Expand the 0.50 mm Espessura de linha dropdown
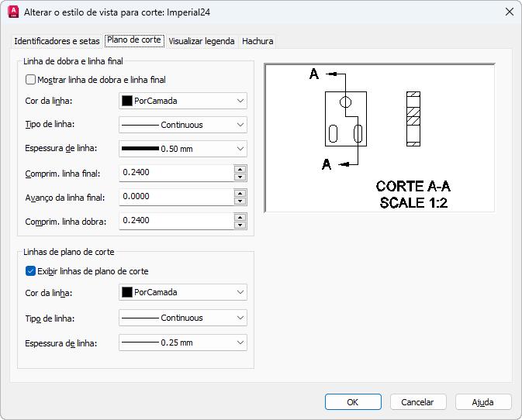This screenshot has height=420, width=522. 182,149
